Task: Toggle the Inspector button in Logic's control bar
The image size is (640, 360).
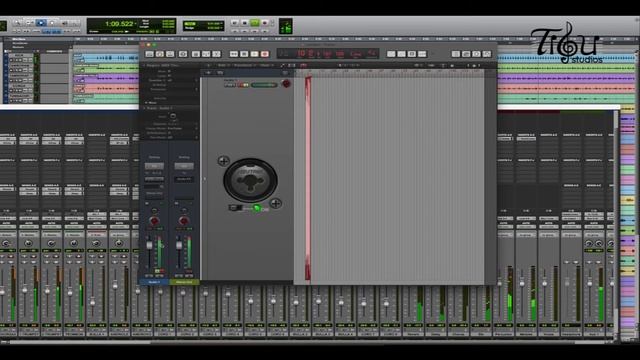Action: pos(160,54)
